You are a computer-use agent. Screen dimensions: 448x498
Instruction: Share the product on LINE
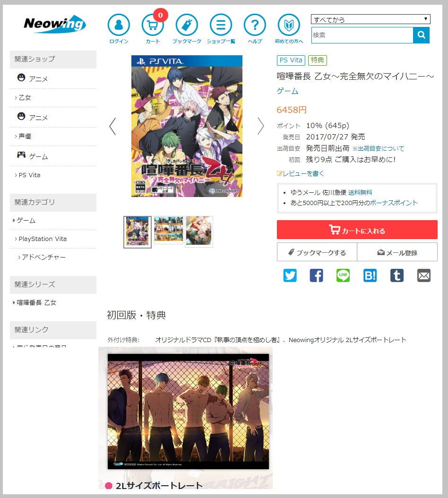click(x=343, y=275)
